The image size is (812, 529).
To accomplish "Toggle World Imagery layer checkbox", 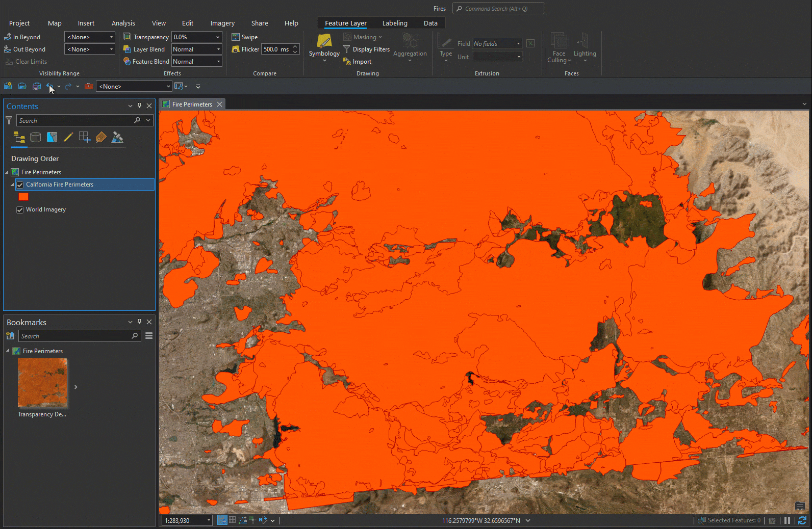I will 20,209.
